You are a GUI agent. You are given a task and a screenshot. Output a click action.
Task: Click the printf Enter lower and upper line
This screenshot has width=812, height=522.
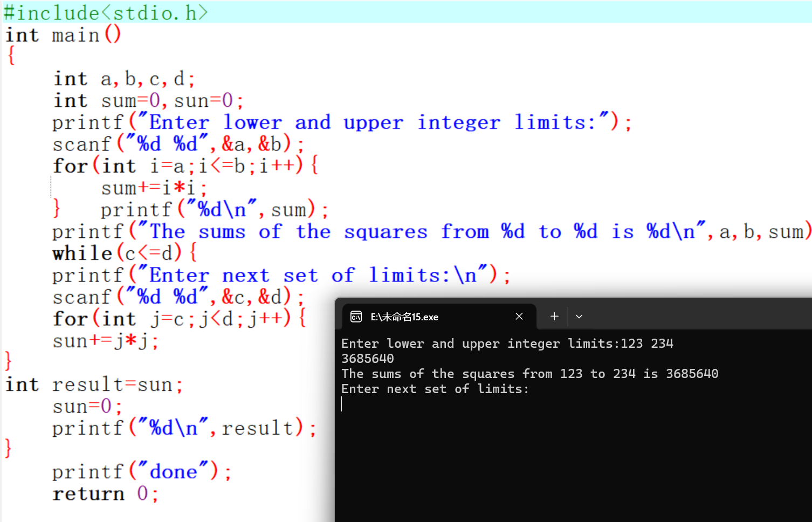coord(342,122)
